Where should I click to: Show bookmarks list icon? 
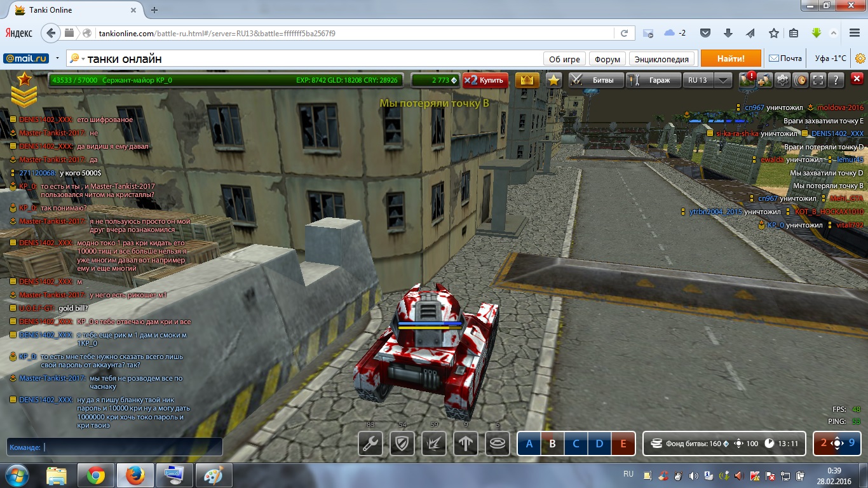click(x=794, y=33)
